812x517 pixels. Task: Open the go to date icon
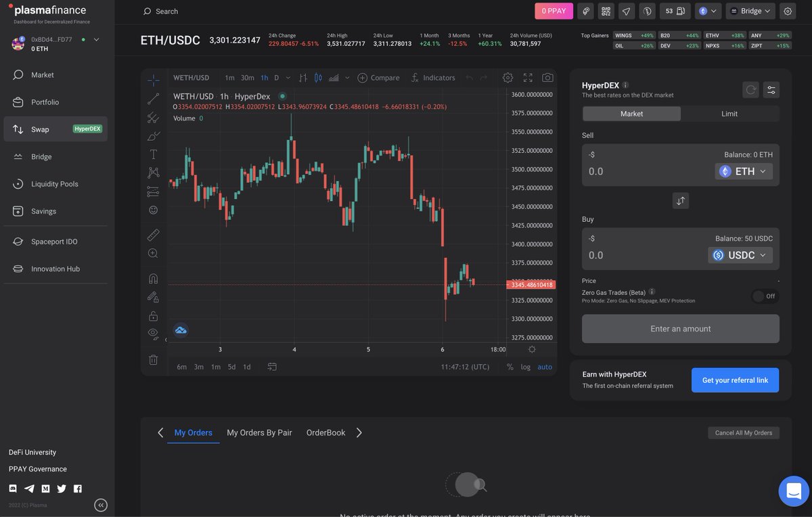point(272,367)
